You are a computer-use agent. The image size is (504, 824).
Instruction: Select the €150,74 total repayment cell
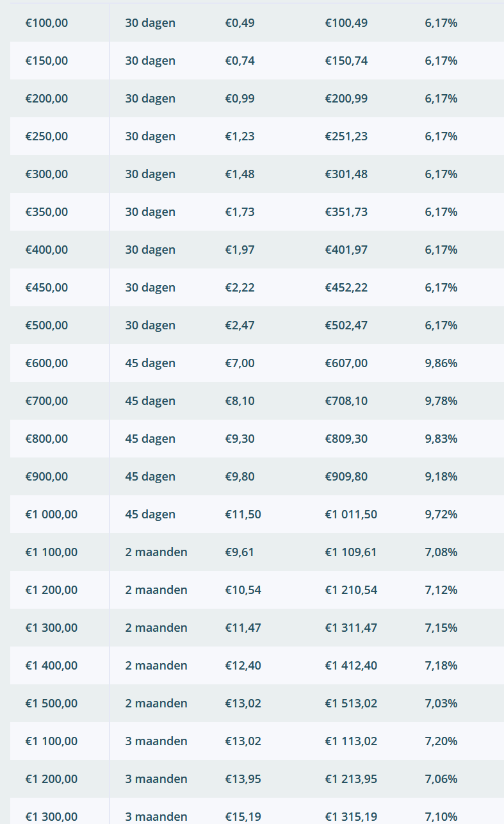pyautogui.click(x=346, y=61)
